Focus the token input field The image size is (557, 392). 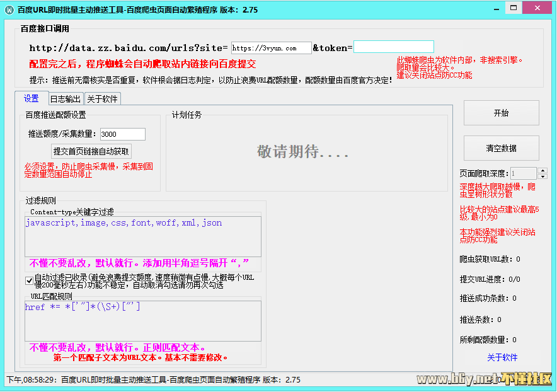coord(394,47)
